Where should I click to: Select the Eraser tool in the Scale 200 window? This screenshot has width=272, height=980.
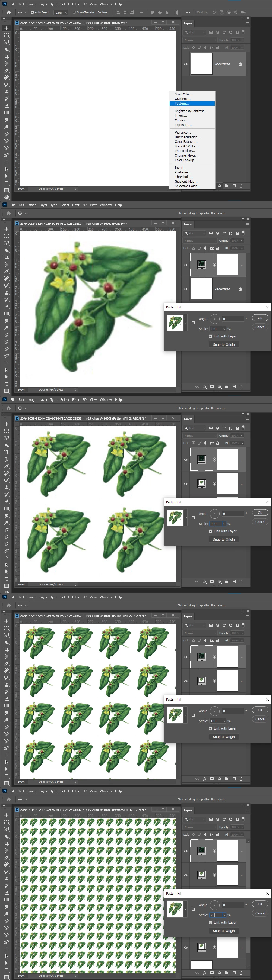coord(7,501)
